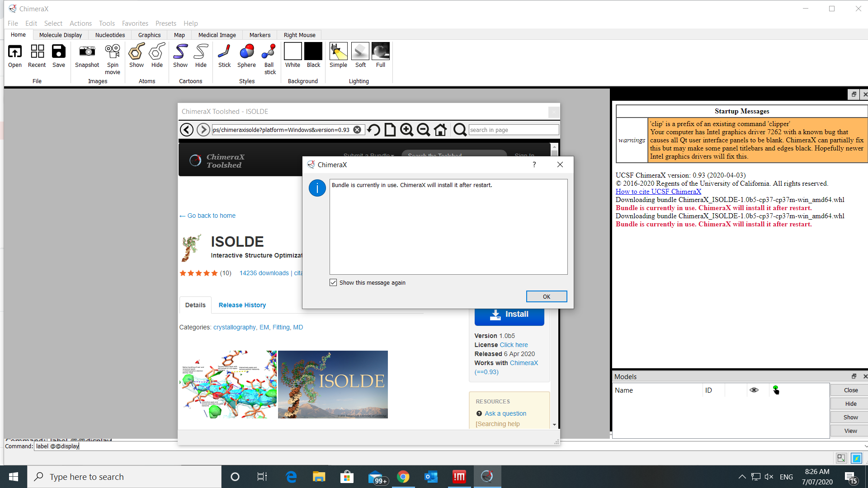Open the Tools menu
Viewport: 868px width, 488px height.
point(106,23)
